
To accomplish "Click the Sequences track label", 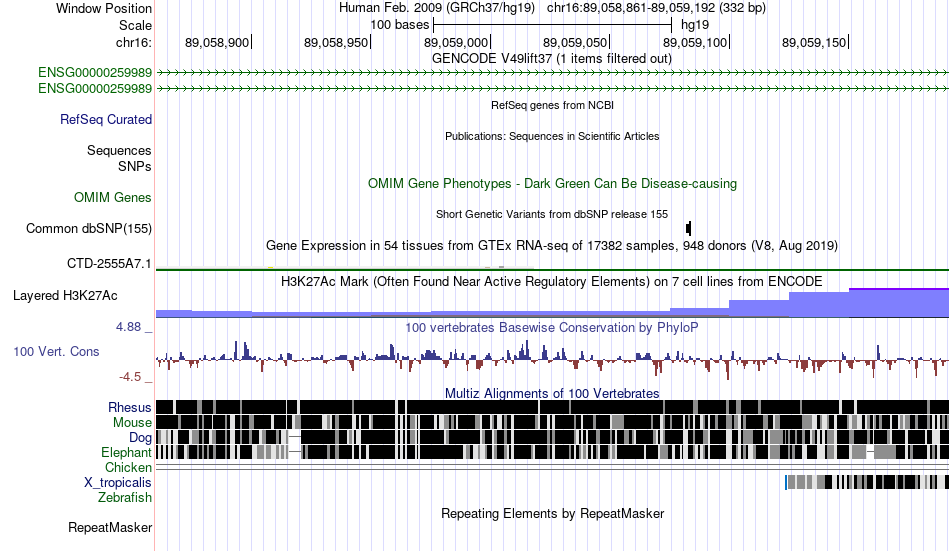I will (119, 150).
